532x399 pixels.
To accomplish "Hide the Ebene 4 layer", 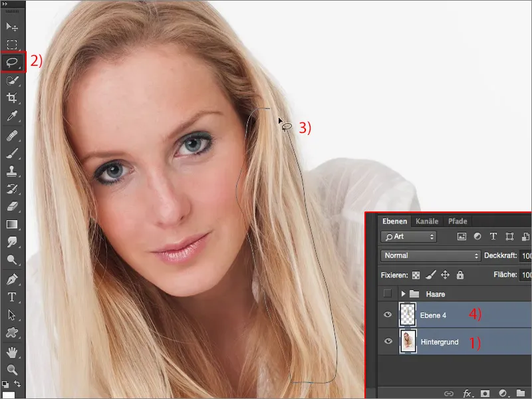I will (388, 315).
